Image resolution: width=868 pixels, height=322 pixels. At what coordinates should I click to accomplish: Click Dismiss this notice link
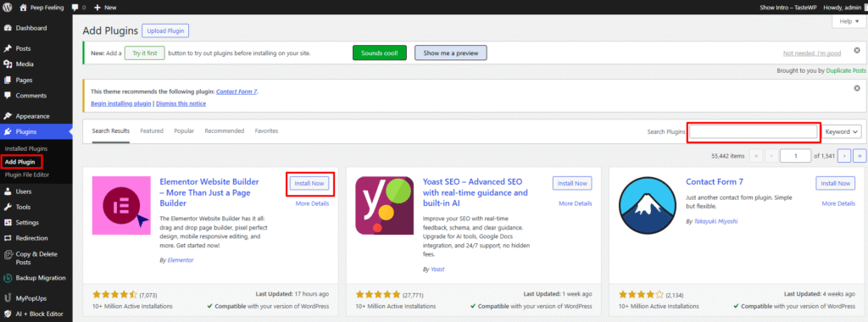(181, 103)
